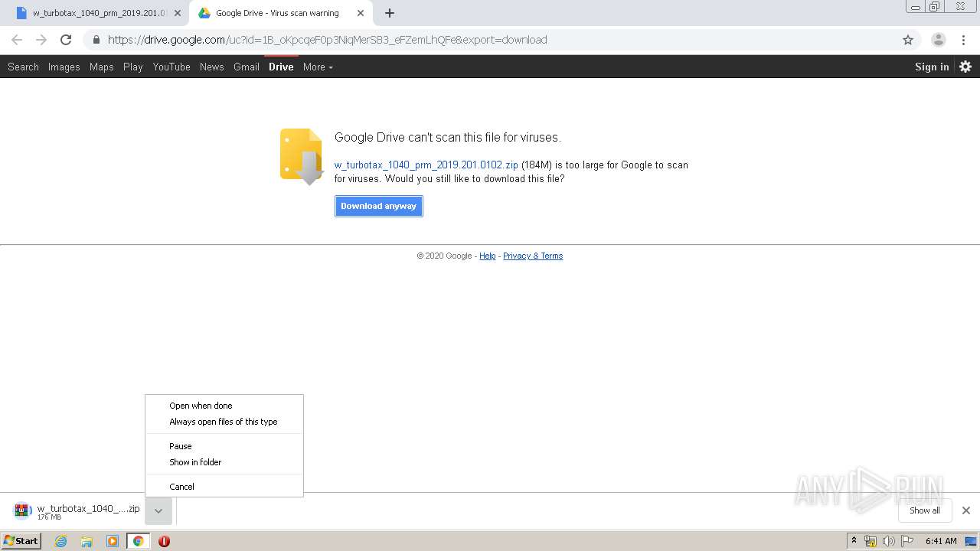
Task: Select Drive in the Google bar
Action: pyautogui.click(x=281, y=67)
